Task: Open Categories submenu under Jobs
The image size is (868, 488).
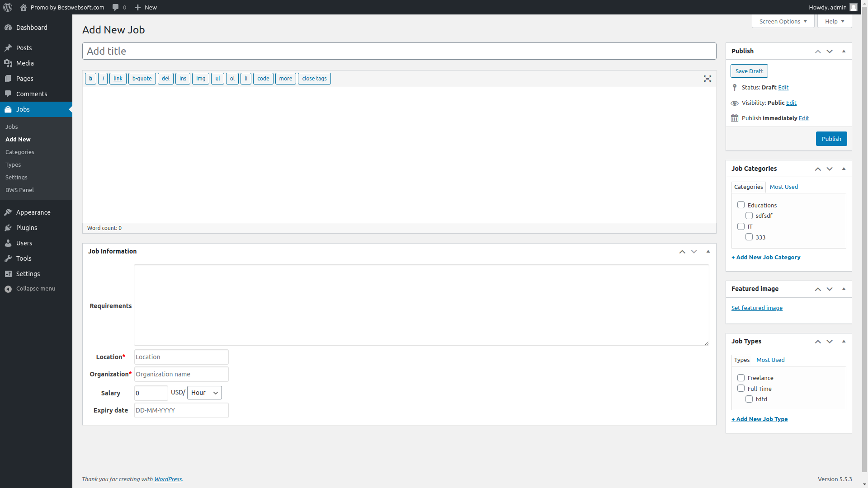Action: tap(19, 152)
